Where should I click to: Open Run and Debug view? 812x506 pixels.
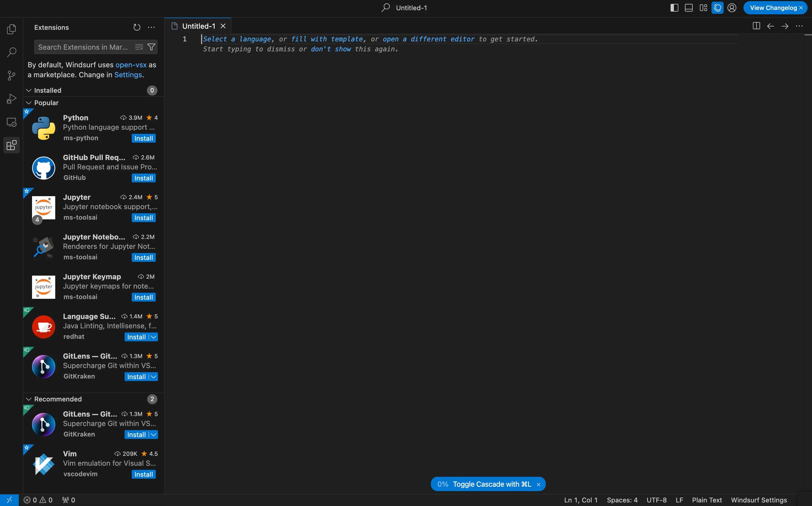11,99
